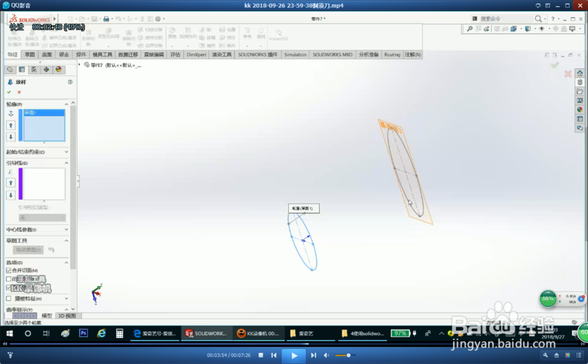Switch to the 特征 ribbon tab
The width and height of the screenshot is (588, 364).
13,55
